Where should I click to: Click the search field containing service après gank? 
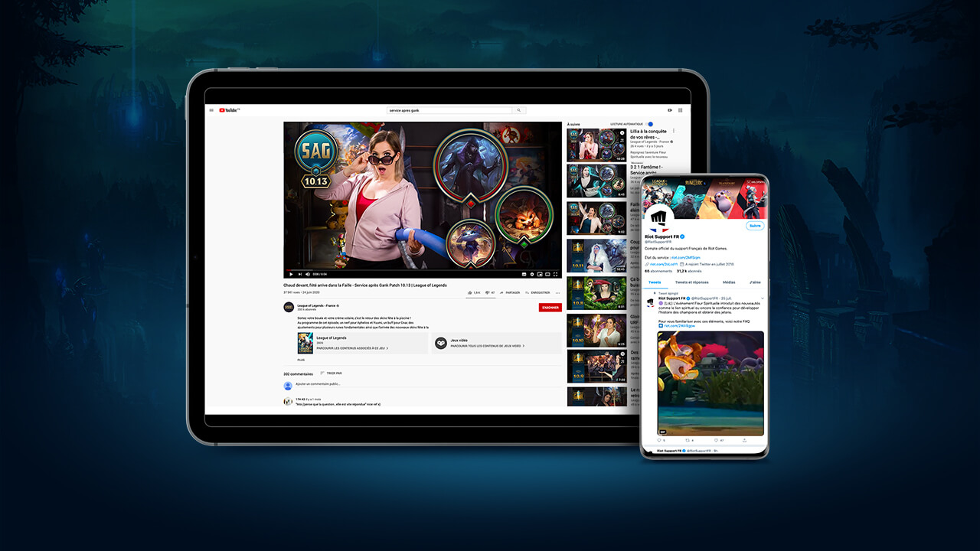coord(449,110)
